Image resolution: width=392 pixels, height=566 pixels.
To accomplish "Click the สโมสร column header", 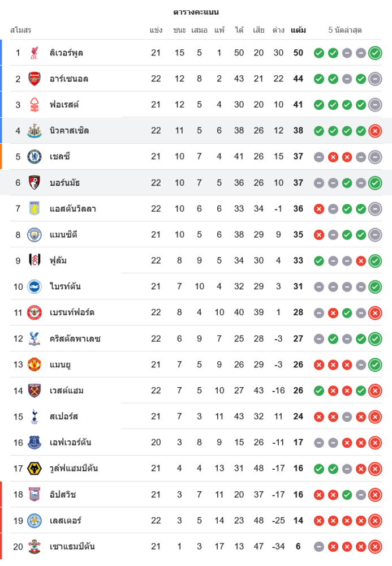I will point(20,30).
